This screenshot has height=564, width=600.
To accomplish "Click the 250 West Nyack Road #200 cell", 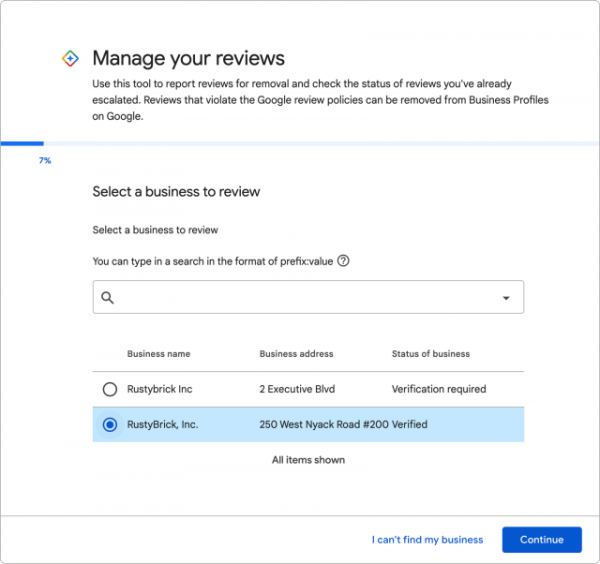I will pos(324,424).
